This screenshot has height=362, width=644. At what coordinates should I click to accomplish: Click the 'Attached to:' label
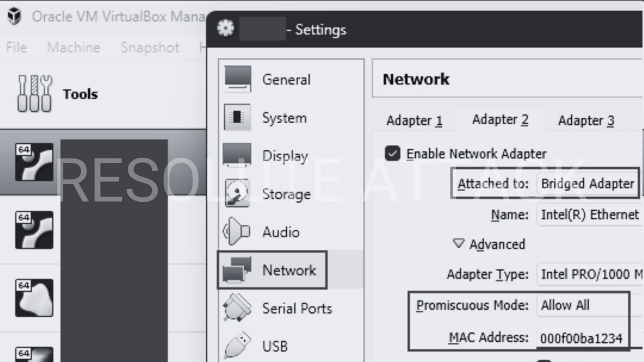pyautogui.click(x=493, y=184)
